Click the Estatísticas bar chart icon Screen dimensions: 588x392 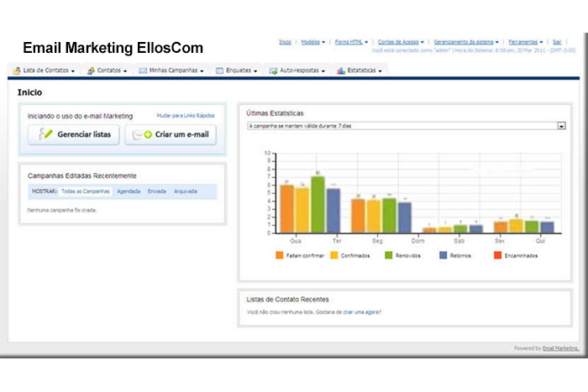click(340, 71)
